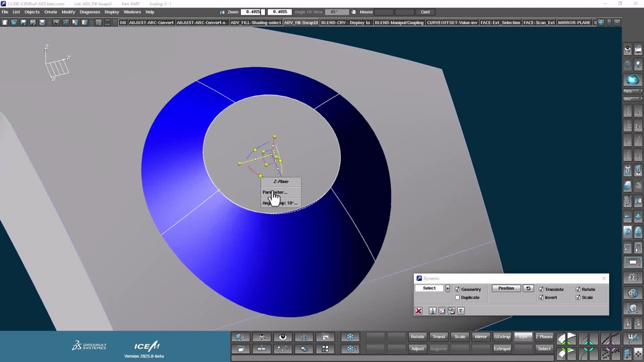Switch to the MIRROR-PLANE tab
644x362 pixels.
point(574,23)
